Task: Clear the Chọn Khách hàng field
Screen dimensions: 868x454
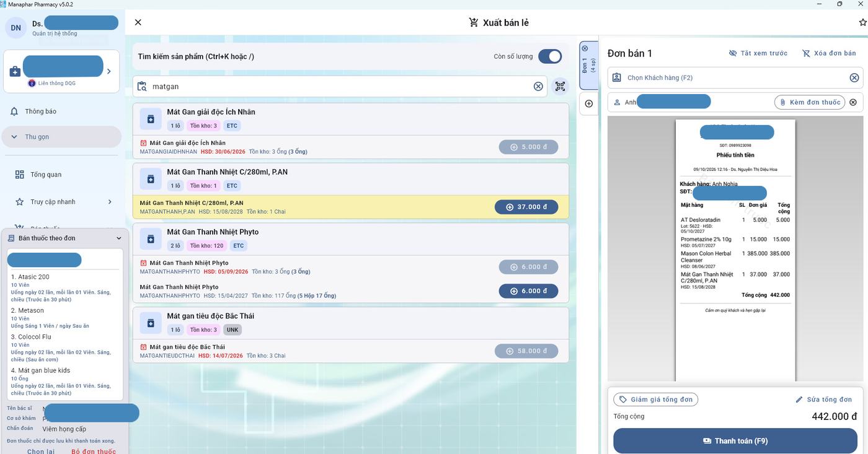Action: click(854, 77)
